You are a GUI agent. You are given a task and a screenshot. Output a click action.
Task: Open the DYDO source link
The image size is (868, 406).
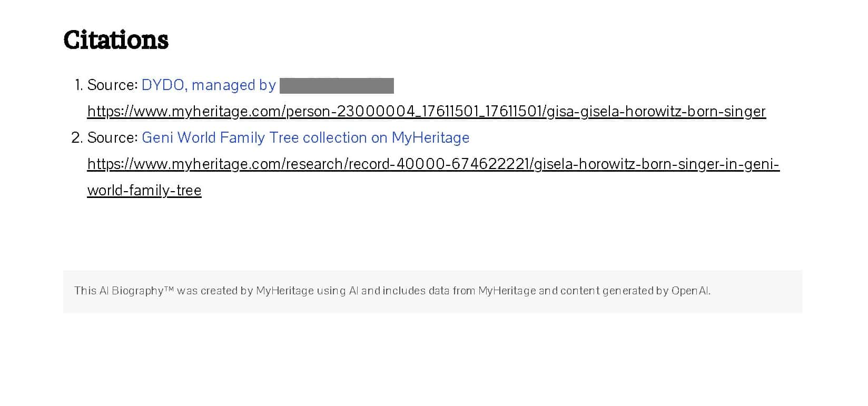pos(209,85)
